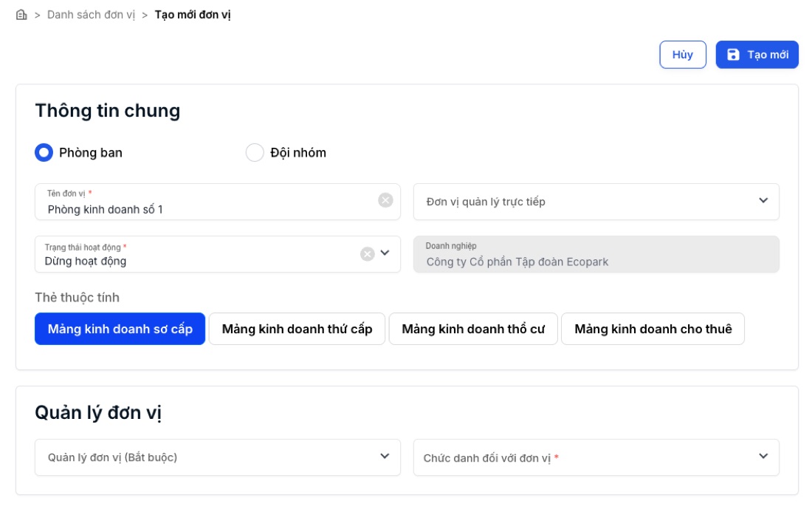Click Tạo mới đơn vị breadcrumb
The image size is (812, 512).
193,15
